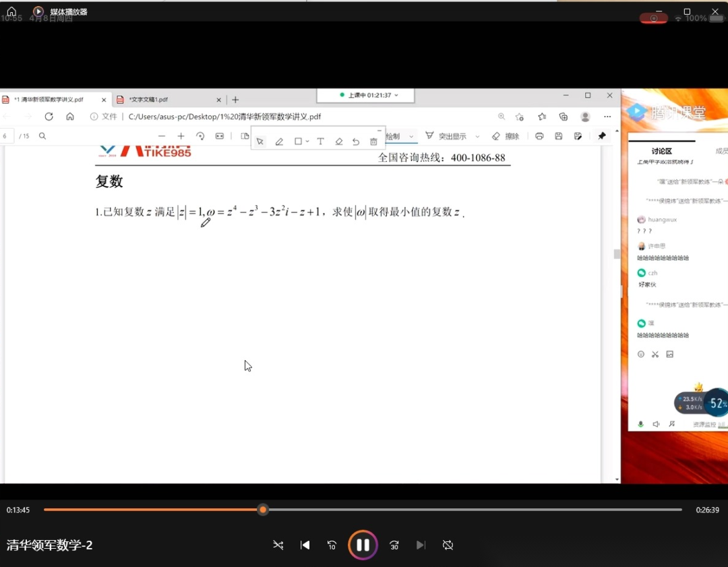Switch to the 文字文稿1.pdf tab
This screenshot has height=567, width=728.
coord(148,99)
